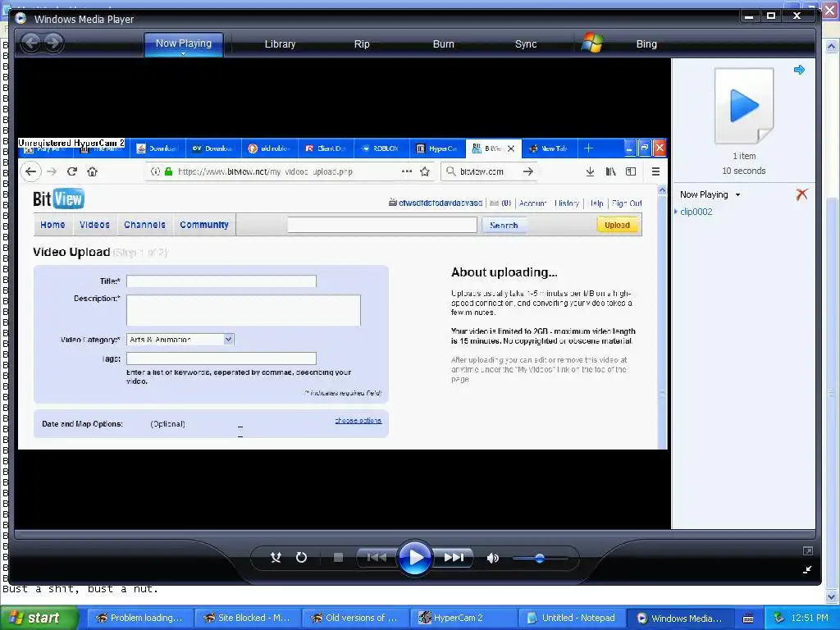The height and width of the screenshot is (630, 840).
Task: Turn shuffle on
Action: (x=276, y=558)
